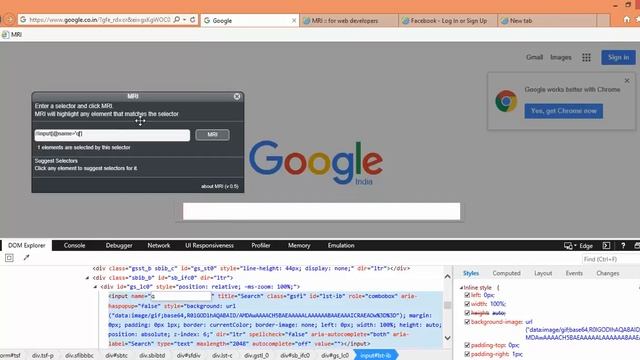Viewport: 640px width, 360px height.
Task: Open the UI Responsiveness tab
Action: tap(209, 245)
